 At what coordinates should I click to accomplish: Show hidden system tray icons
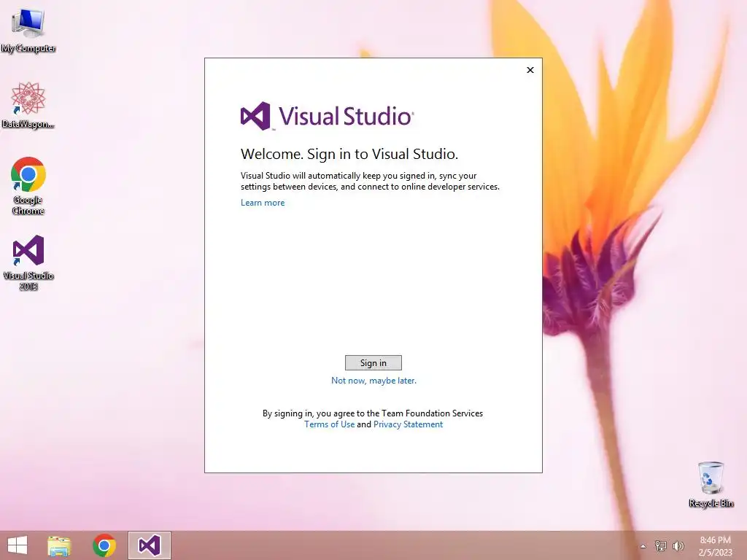(643, 546)
